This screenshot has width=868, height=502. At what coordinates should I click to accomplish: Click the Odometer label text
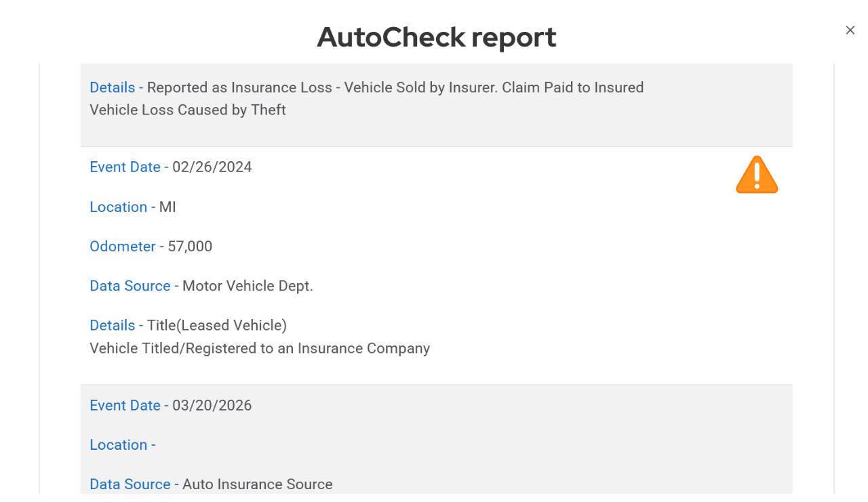[123, 247]
